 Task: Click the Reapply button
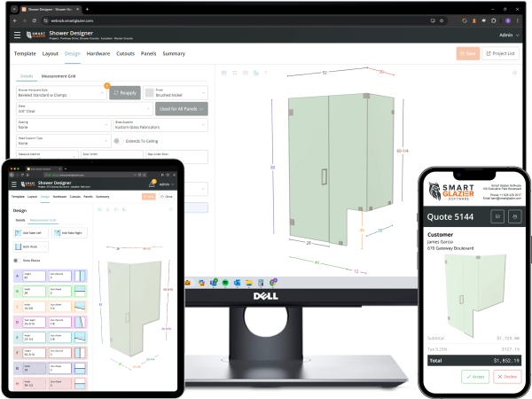125,92
